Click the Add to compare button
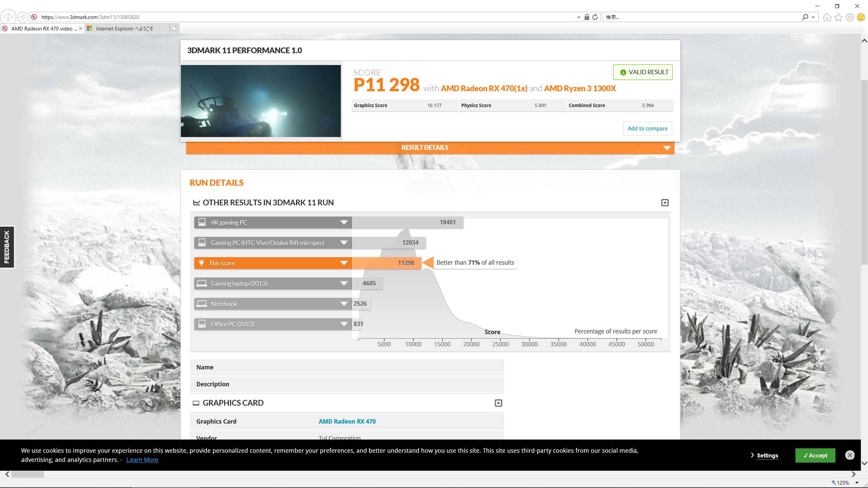The height and width of the screenshot is (488, 868). tap(647, 128)
